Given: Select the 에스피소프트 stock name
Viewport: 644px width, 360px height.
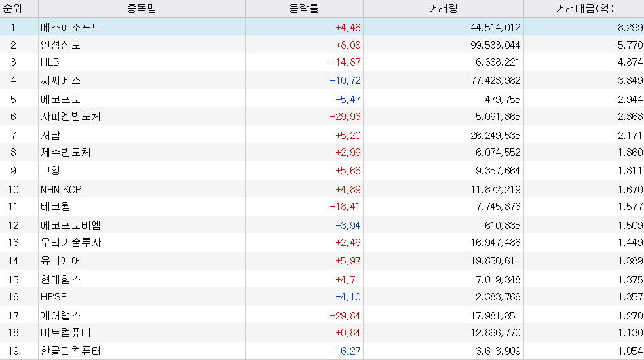Looking at the screenshot, I should (71, 28).
